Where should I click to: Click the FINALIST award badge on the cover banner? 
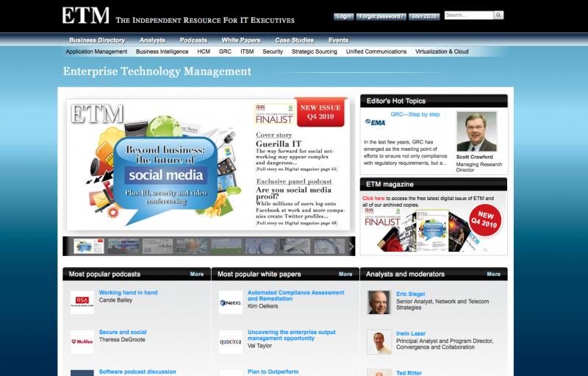274,114
